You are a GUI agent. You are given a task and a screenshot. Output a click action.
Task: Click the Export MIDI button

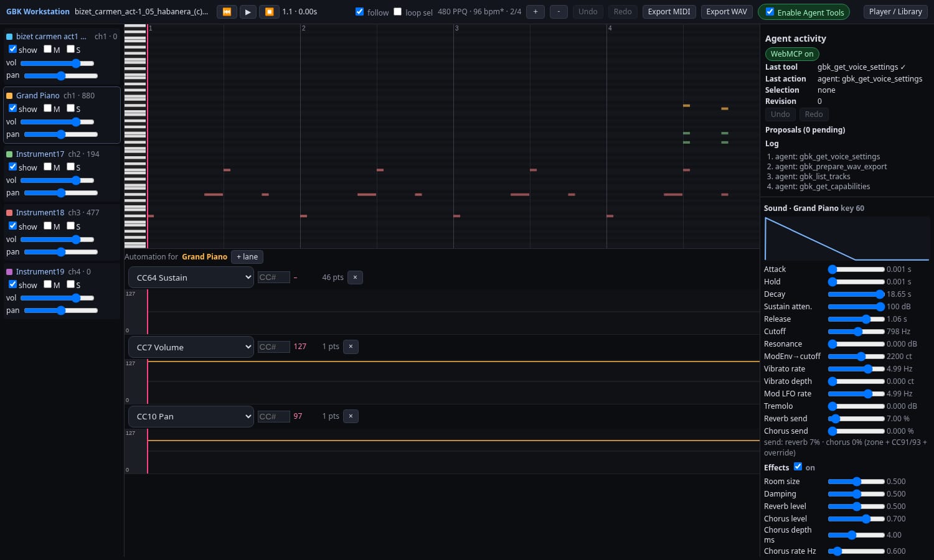click(669, 12)
